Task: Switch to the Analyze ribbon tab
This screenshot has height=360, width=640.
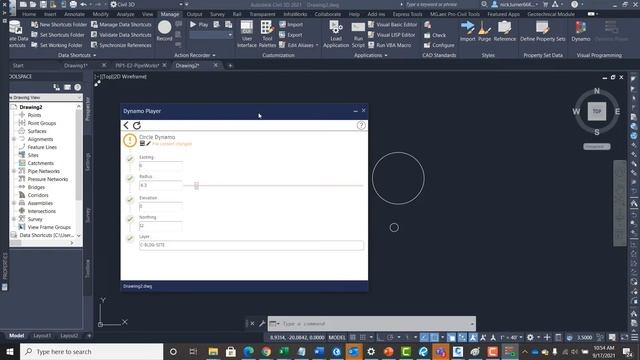Action: tap(125, 14)
